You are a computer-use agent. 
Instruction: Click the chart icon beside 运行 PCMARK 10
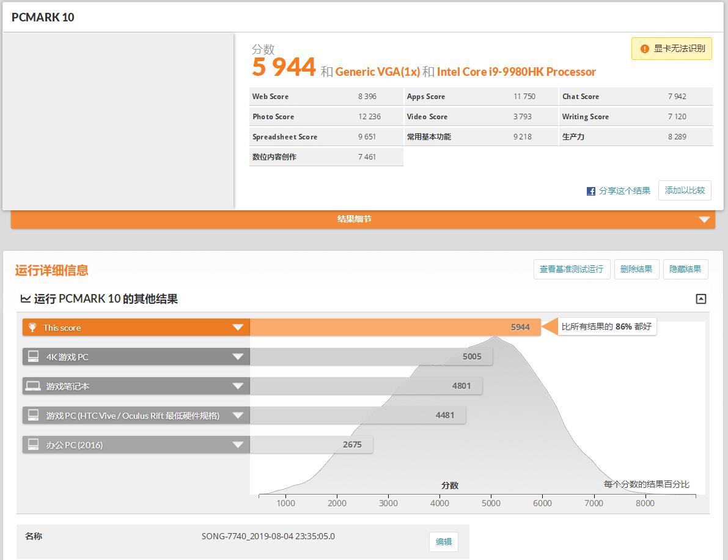coord(26,299)
